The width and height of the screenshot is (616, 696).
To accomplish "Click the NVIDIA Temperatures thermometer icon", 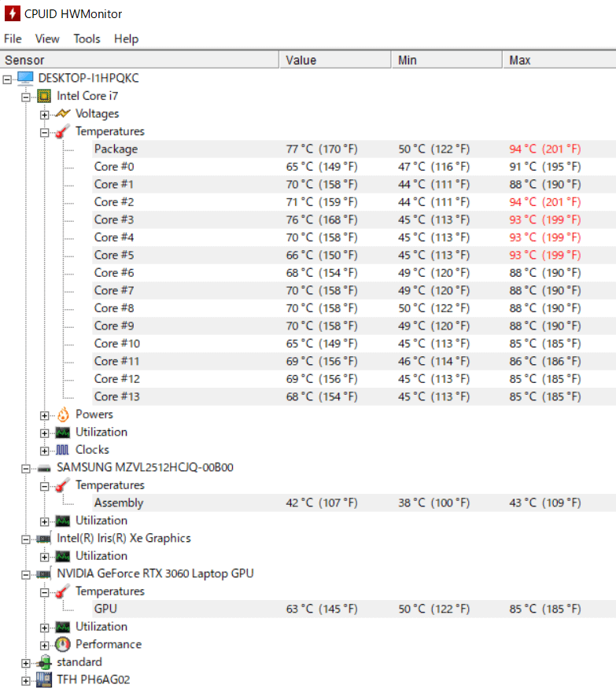I will click(x=63, y=591).
